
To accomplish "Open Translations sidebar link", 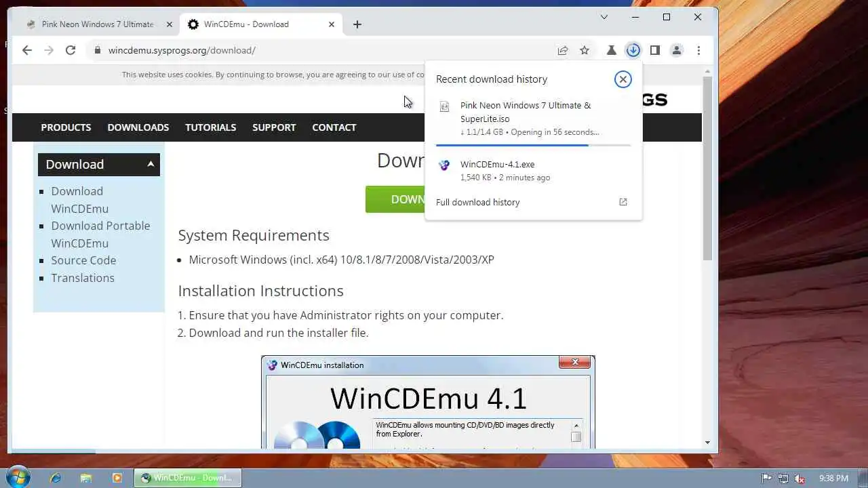I will (x=83, y=278).
